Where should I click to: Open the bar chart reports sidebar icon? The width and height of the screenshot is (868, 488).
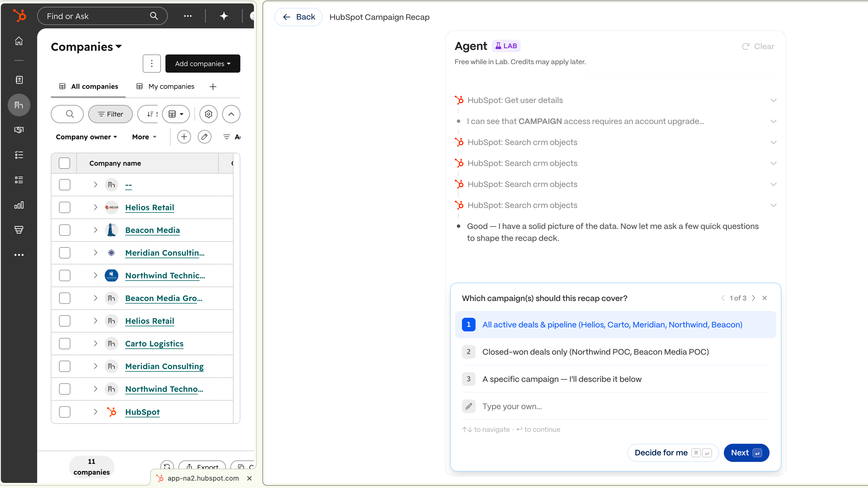point(19,205)
